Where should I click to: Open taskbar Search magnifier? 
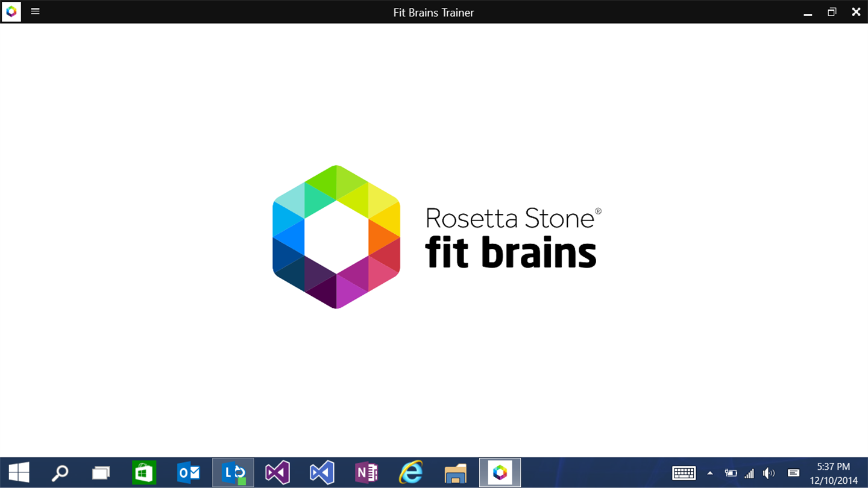(60, 473)
